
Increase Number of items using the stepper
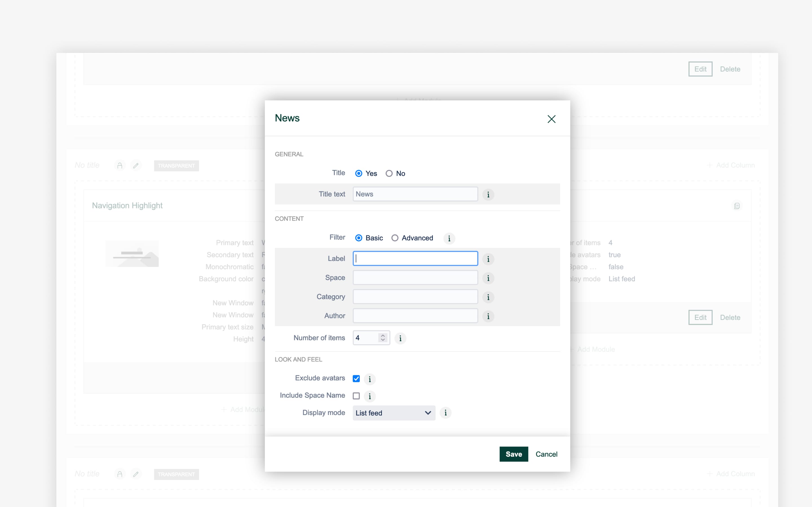point(383,336)
